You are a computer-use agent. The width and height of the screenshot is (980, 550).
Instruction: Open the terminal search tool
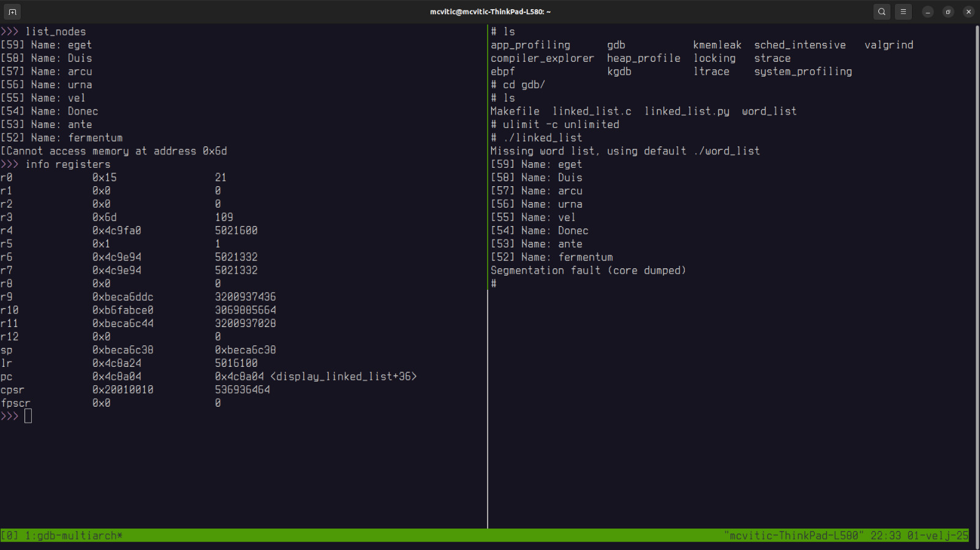tap(881, 12)
